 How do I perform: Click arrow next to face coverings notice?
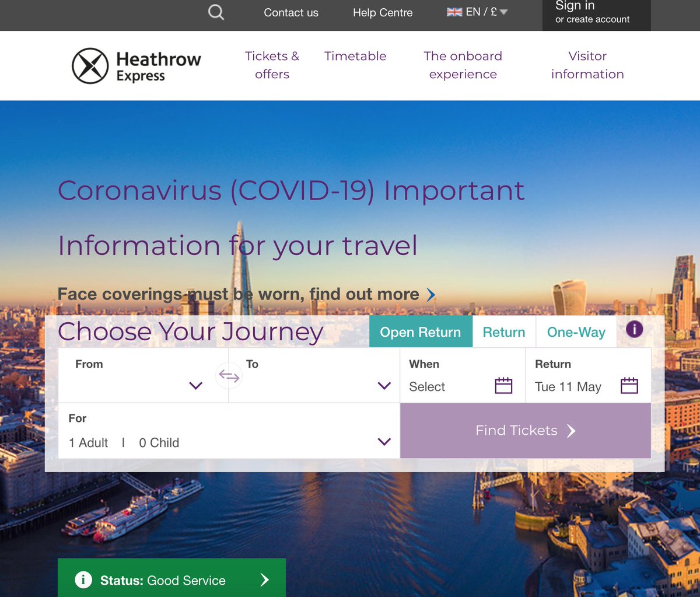[x=431, y=294]
